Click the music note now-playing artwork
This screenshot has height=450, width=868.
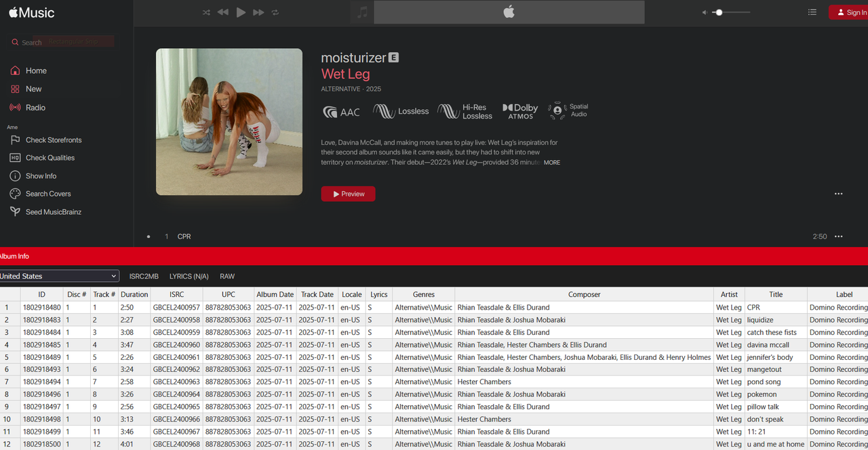pyautogui.click(x=362, y=12)
